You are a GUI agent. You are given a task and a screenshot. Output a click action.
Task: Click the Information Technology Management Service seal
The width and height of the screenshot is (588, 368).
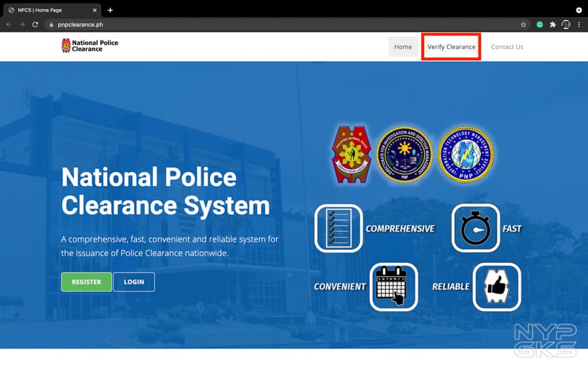click(x=465, y=154)
